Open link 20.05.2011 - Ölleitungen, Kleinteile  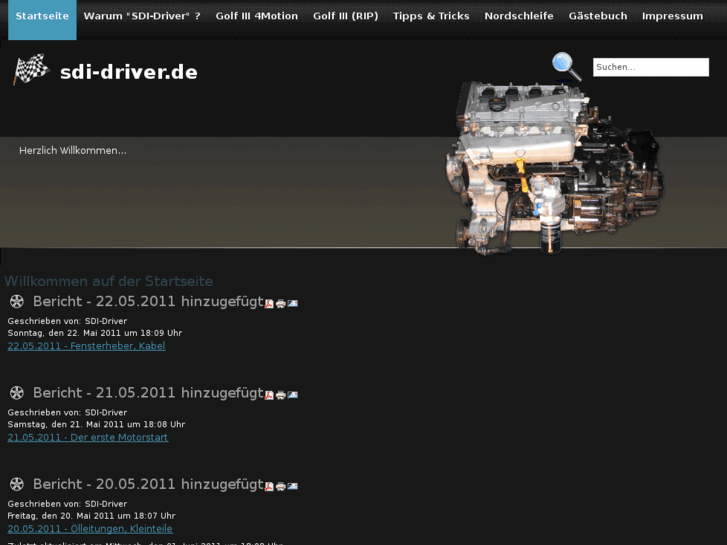pyautogui.click(x=90, y=529)
